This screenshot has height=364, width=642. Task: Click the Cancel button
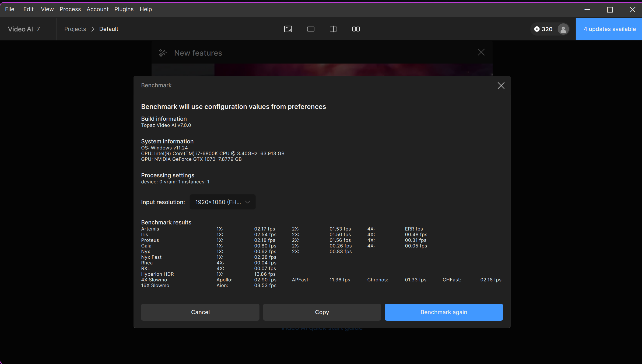coord(200,312)
